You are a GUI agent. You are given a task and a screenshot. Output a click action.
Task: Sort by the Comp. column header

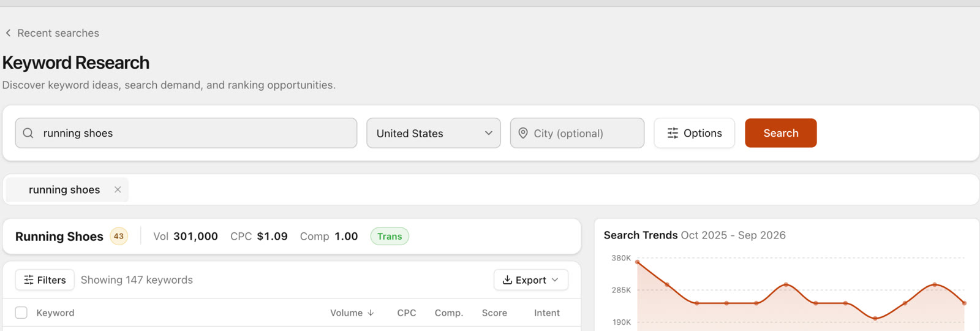[449, 313]
